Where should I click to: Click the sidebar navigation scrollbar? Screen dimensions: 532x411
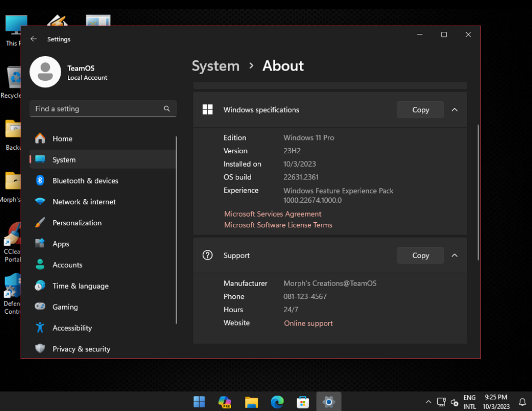(176, 230)
